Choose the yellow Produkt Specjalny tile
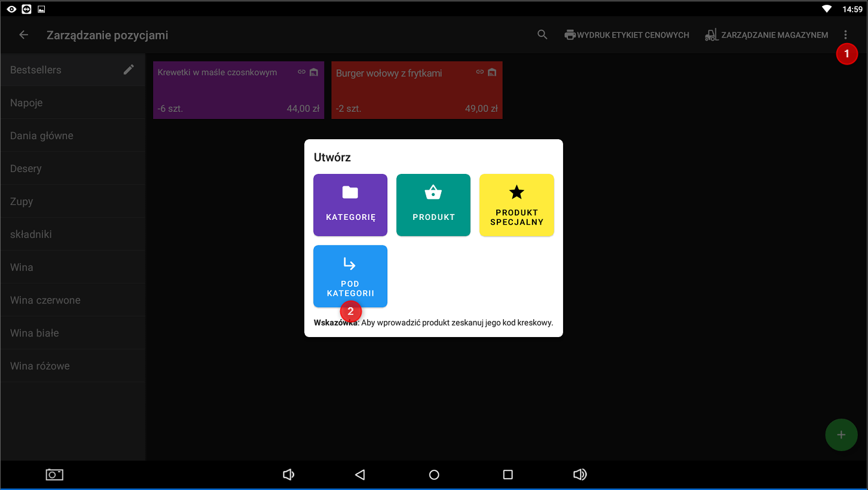This screenshot has width=868, height=490. pos(516,205)
